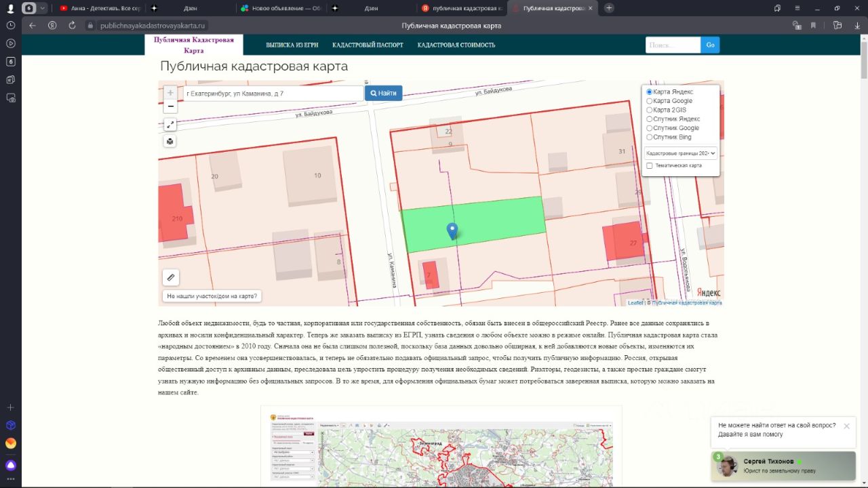Select the Спутник Google map layer
Image resolution: width=868 pixels, height=488 pixels.
649,128
